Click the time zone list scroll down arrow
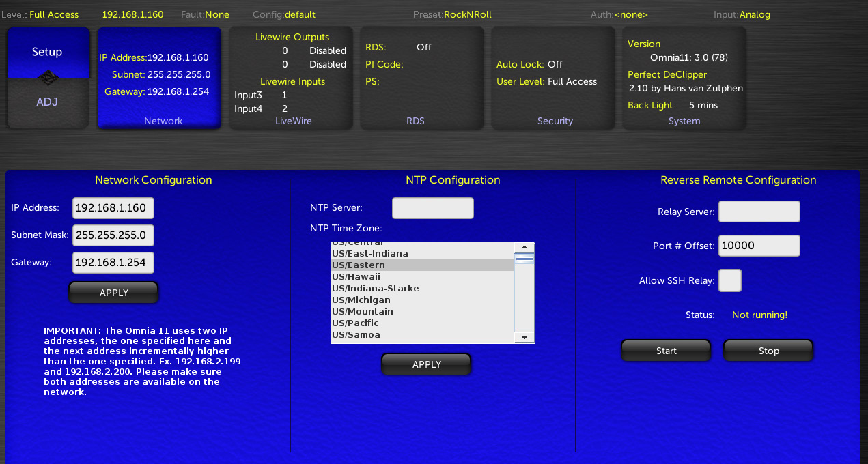 click(x=524, y=337)
